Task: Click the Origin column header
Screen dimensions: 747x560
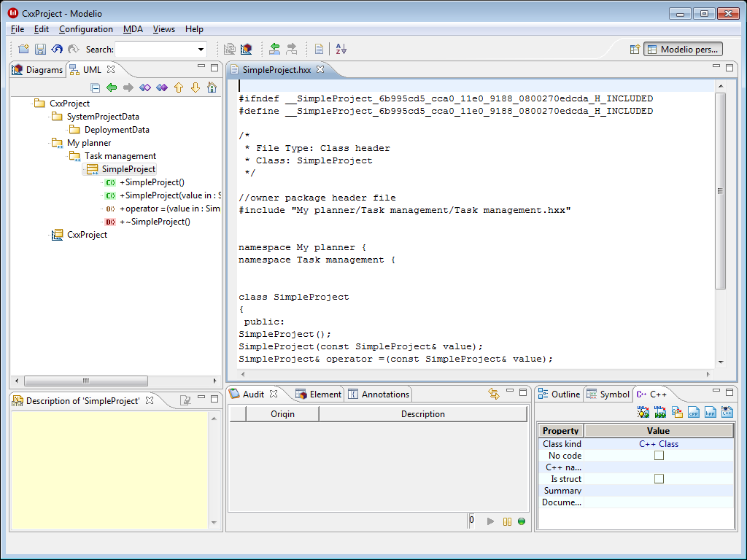Action: [282, 414]
